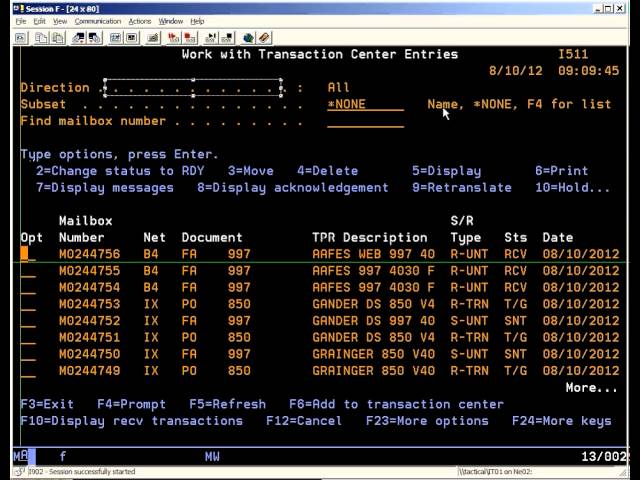Click the Session F title bar system icon
Image resolution: width=640 pixels, height=480 pixels.
click(20, 8)
